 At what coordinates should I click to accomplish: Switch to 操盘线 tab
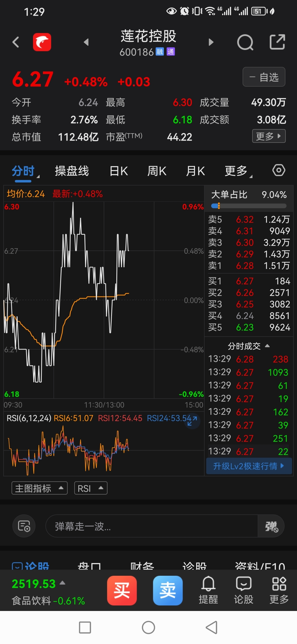pyautogui.click(x=72, y=171)
